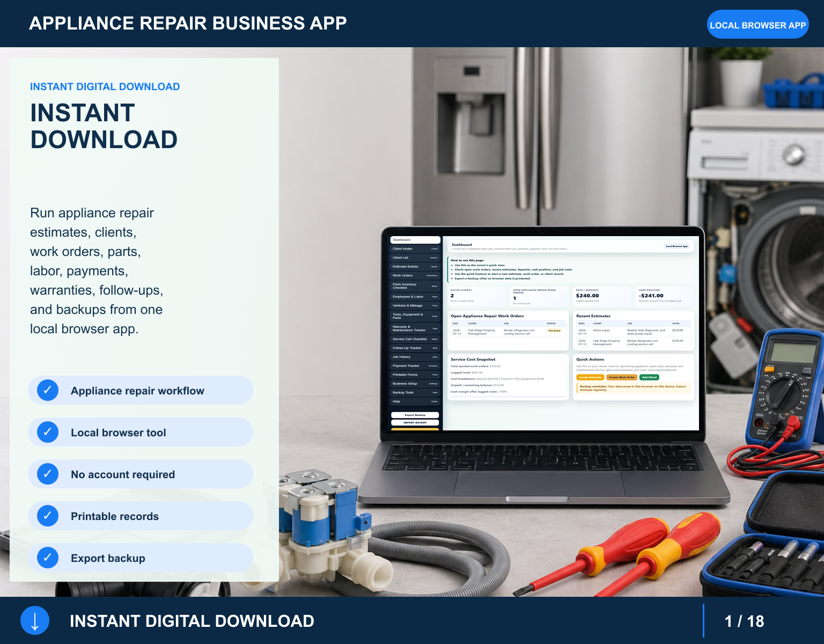Open Service Call Checklist in the sidebar
Viewport: 824px width, 644px height.
click(x=415, y=339)
